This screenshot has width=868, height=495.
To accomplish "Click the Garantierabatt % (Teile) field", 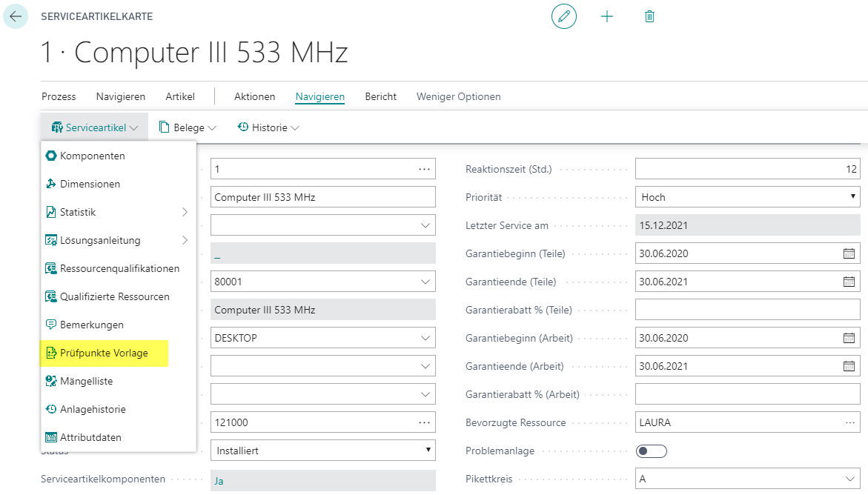I will point(747,310).
